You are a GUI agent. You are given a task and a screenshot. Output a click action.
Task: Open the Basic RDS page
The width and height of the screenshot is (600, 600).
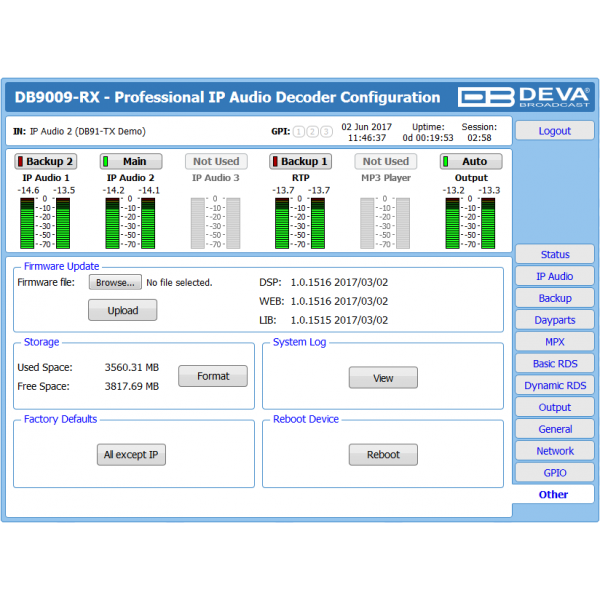click(x=554, y=363)
